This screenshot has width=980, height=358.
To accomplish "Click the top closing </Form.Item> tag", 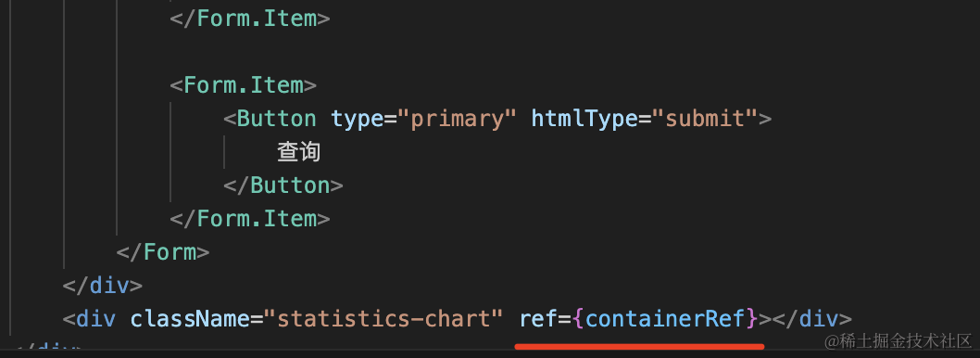I will click(x=250, y=19).
